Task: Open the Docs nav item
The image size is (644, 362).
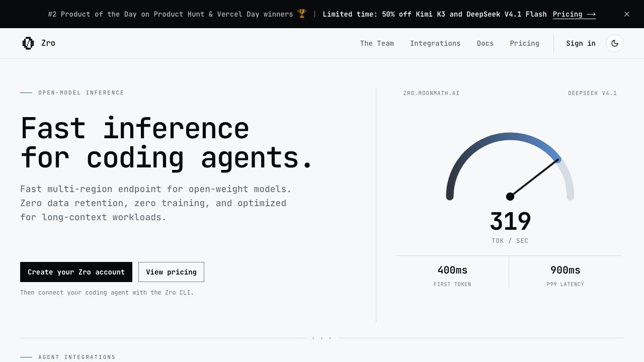Action: click(485, 43)
